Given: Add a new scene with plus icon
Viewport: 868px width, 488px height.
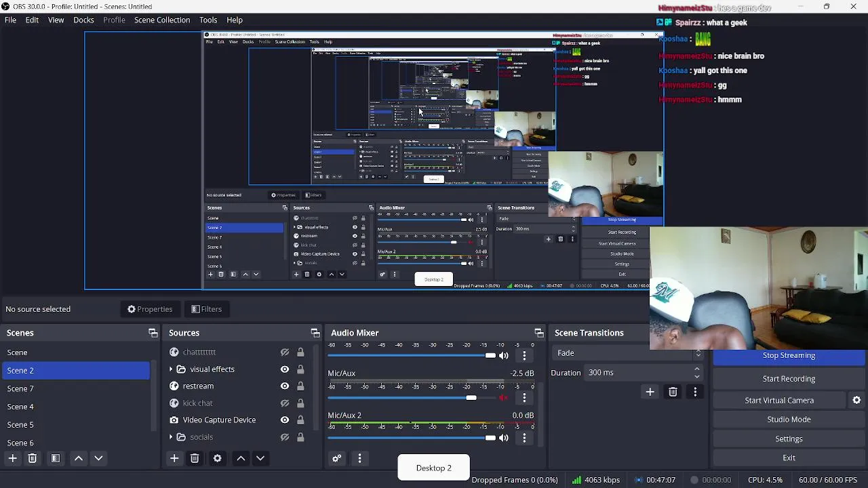Looking at the screenshot, I should (x=12, y=458).
